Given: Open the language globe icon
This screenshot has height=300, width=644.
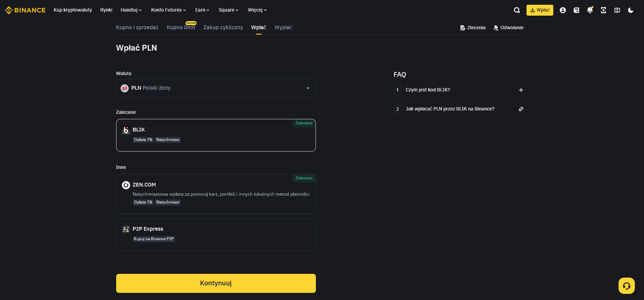Looking at the screenshot, I should pos(617,10).
